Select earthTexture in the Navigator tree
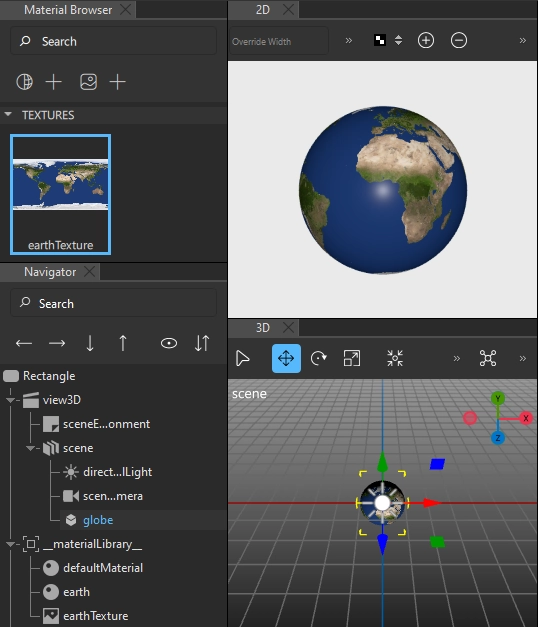Image resolution: width=538 pixels, height=627 pixels. [x=96, y=616]
